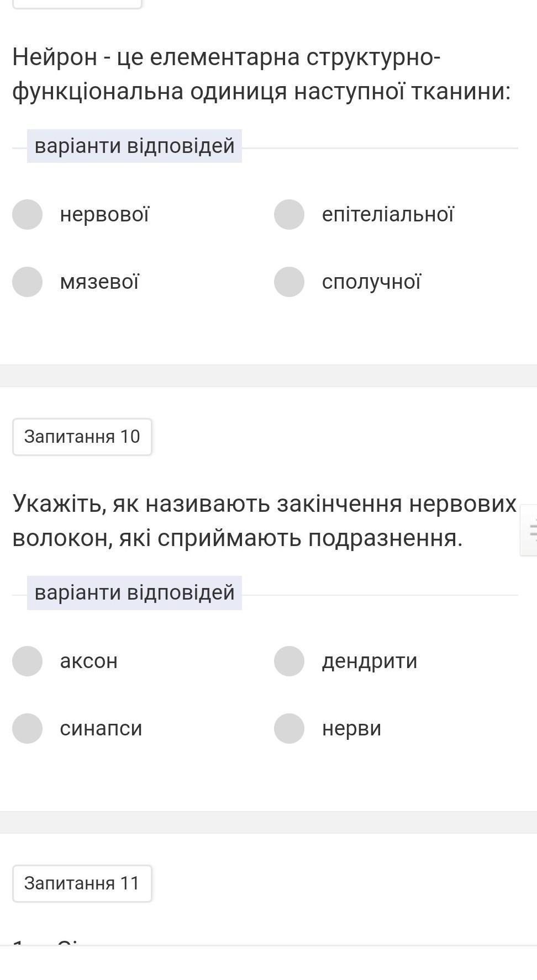Click the дендрити answer text label
537x980 pixels.
(x=370, y=661)
